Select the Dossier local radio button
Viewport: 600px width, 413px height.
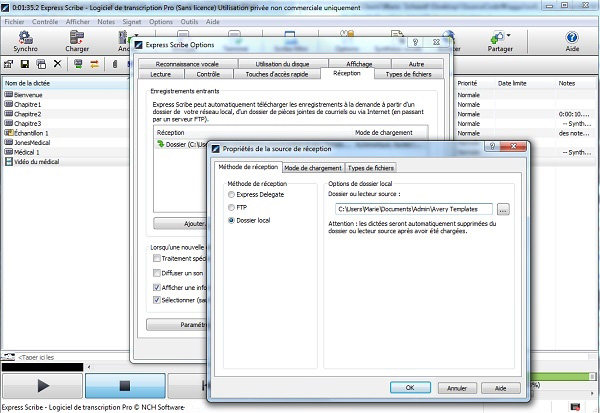(x=231, y=220)
